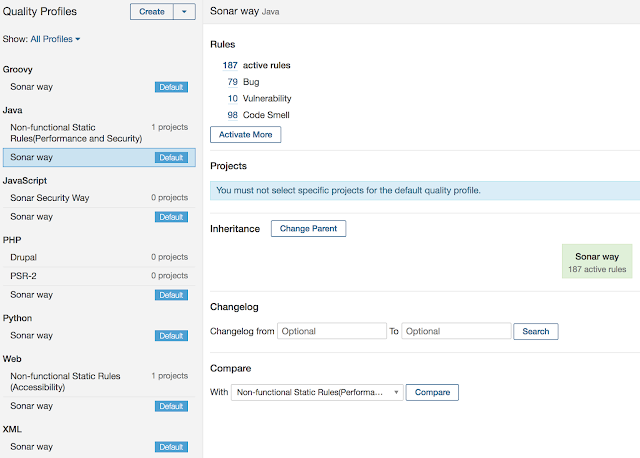Open the 98 Code Smell rules link
The image size is (640, 458).
(x=233, y=115)
